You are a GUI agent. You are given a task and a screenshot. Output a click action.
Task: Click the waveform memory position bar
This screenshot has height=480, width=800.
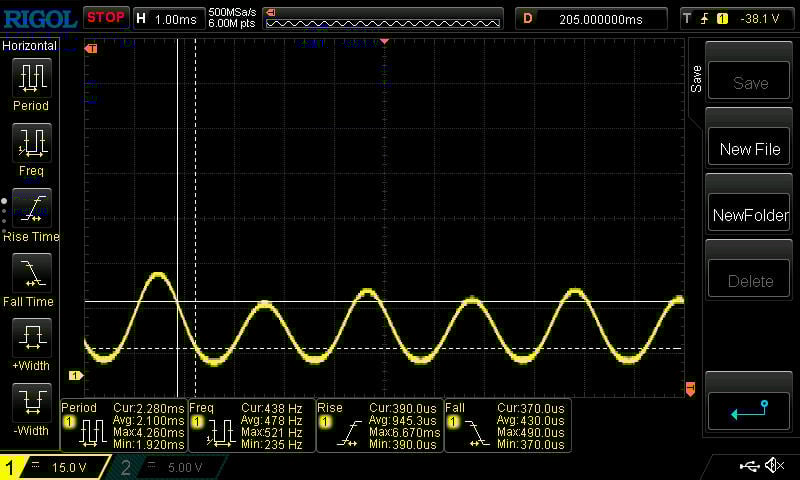coord(383,18)
